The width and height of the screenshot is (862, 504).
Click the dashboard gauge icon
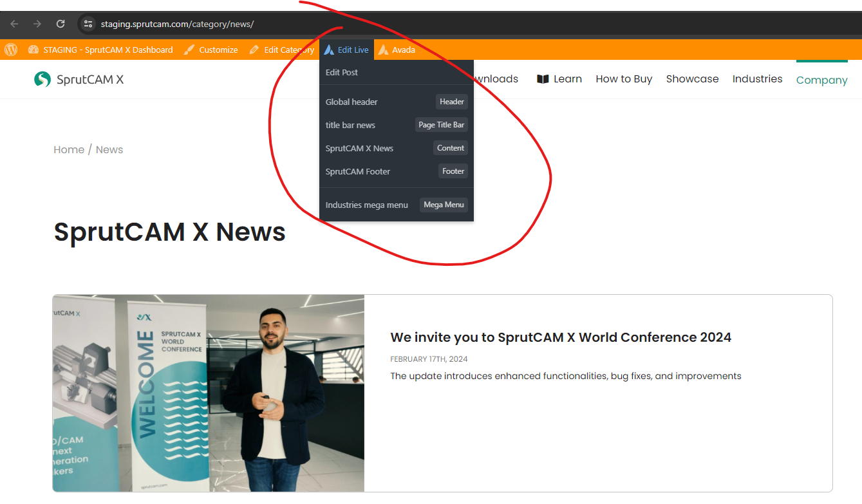(x=33, y=50)
